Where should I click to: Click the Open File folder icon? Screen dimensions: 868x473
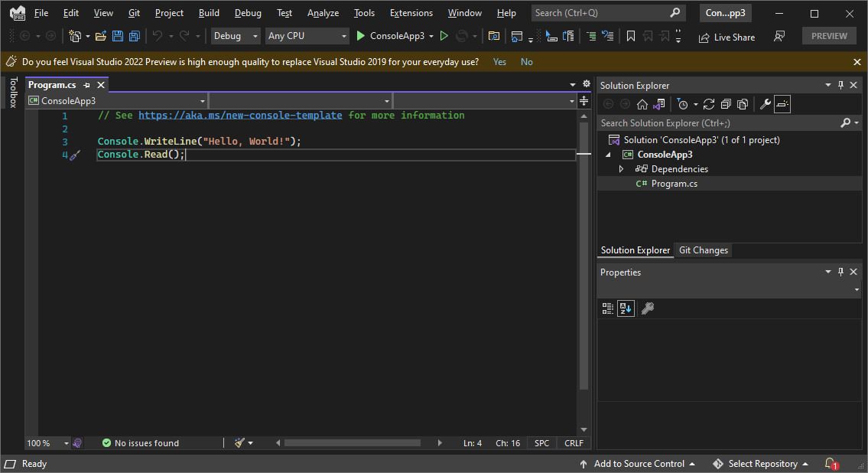pos(101,36)
